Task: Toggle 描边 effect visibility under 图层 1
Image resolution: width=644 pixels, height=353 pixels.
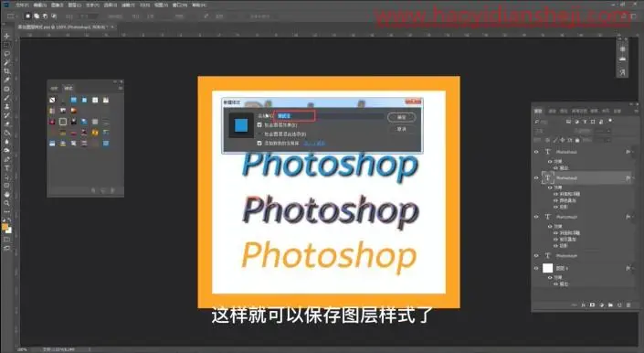Action: 555,284
